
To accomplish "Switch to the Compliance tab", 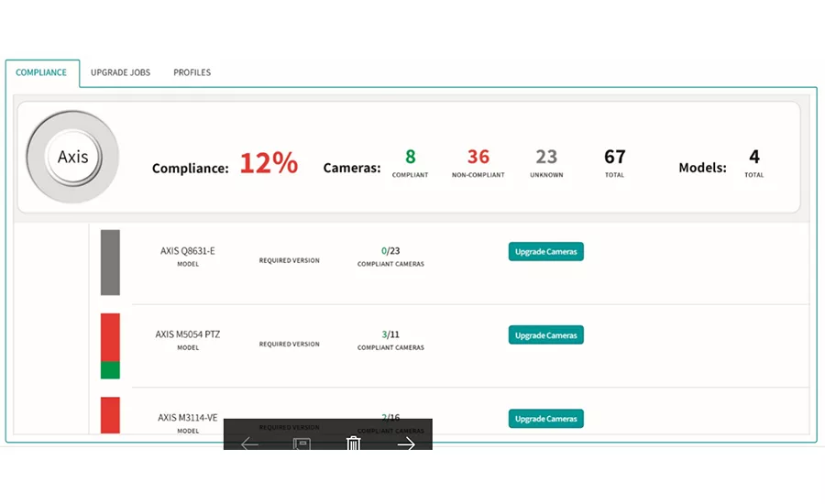I will (x=41, y=72).
